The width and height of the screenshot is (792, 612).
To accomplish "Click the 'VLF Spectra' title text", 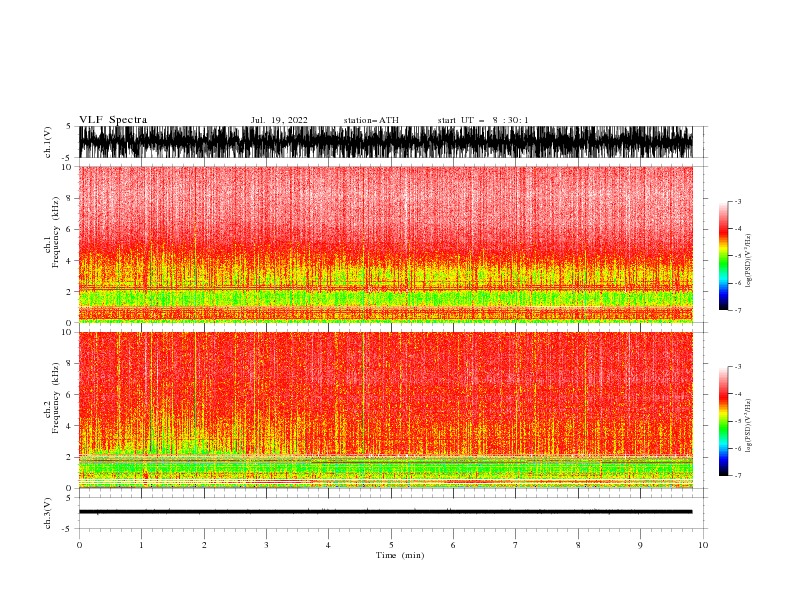I will point(113,120).
